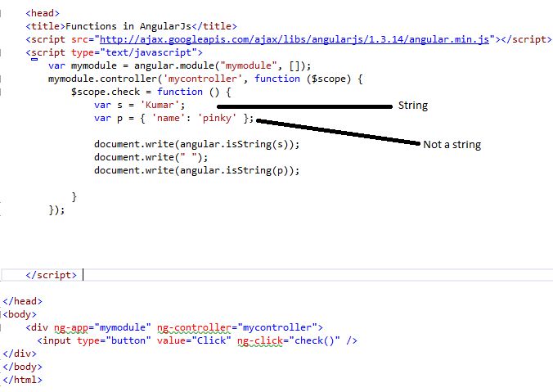553x392 pixels.
Task: Click the title text 'Functions in AngularJs'
Action: point(128,26)
